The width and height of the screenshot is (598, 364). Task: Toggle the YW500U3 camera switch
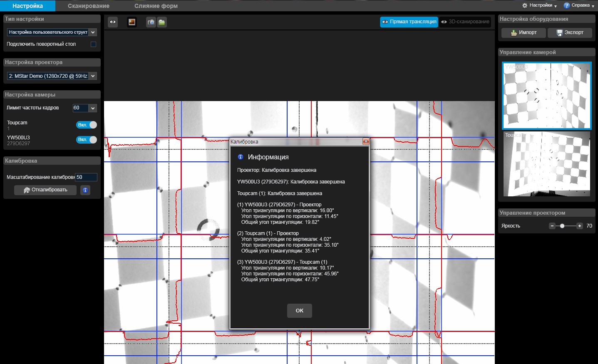[87, 140]
